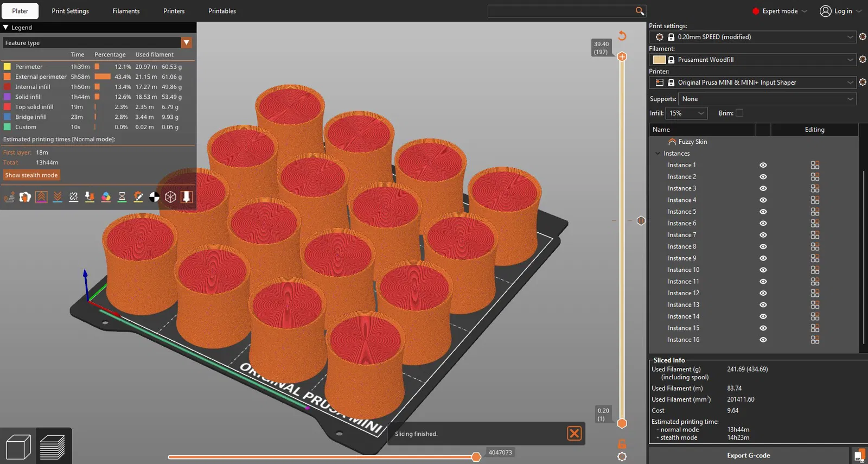
Task: Switch to the Filaments tab
Action: coord(126,11)
